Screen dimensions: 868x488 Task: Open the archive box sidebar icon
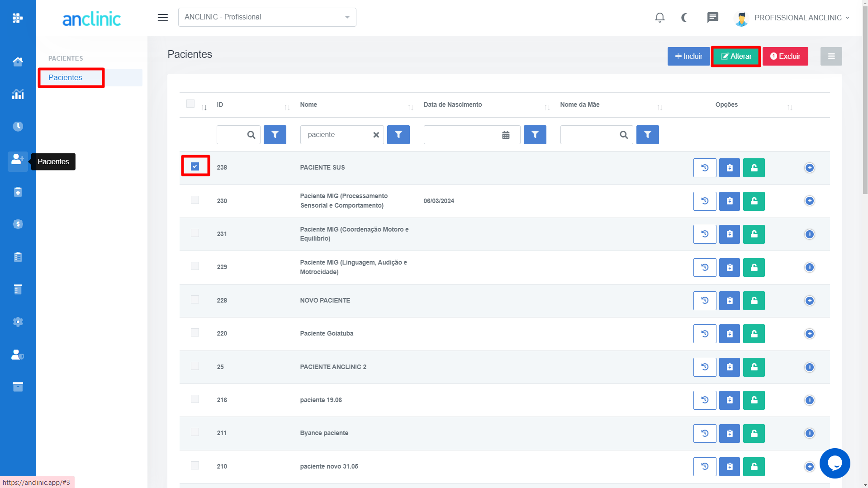pos(18,387)
